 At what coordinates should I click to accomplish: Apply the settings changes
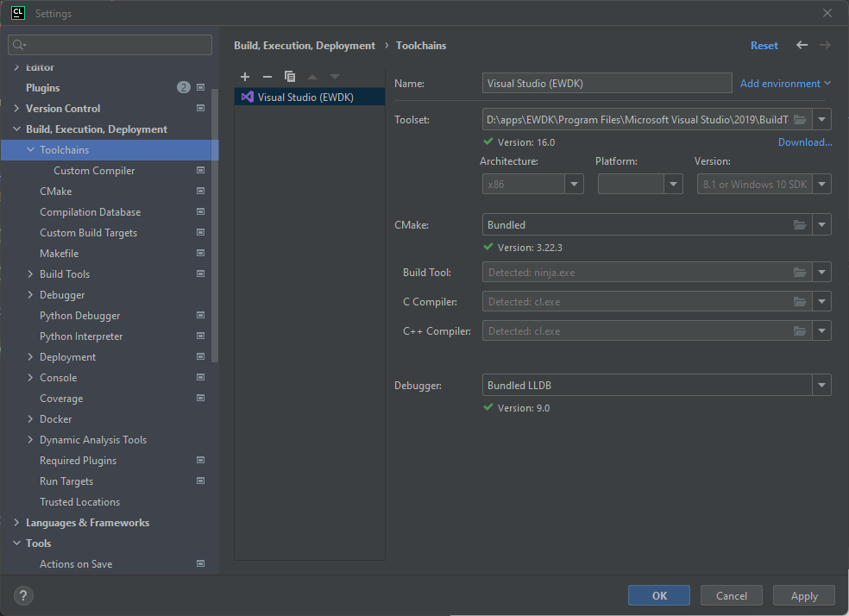(804, 595)
